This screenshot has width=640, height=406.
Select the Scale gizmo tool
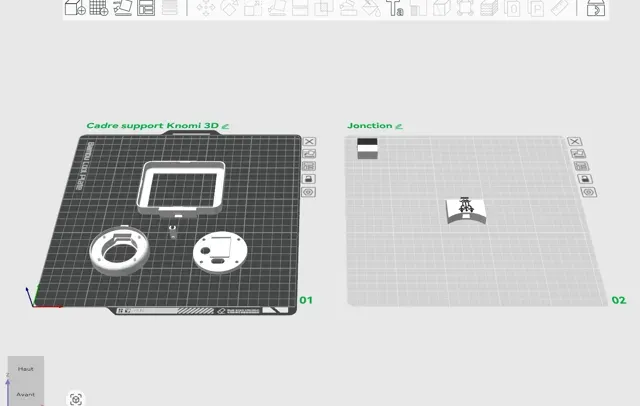tap(253, 7)
